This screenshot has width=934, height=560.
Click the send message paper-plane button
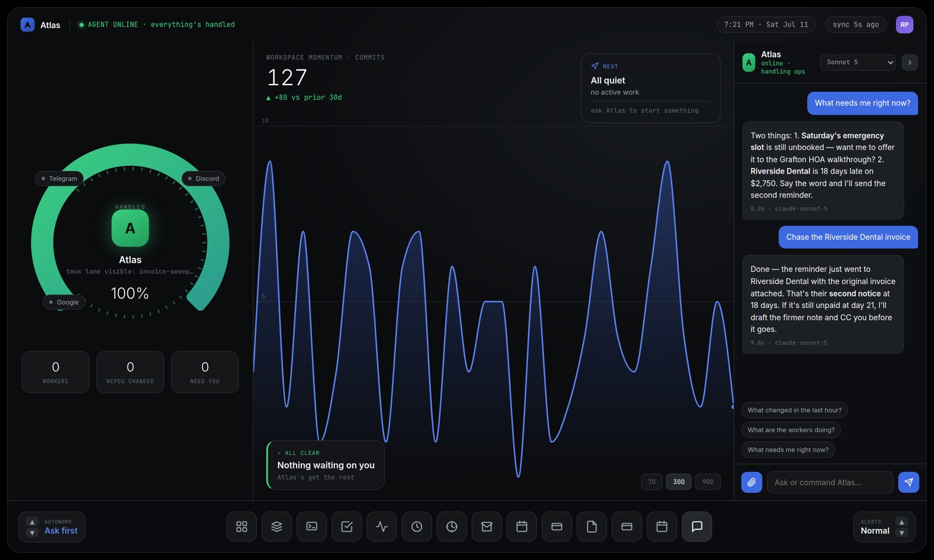click(x=909, y=482)
